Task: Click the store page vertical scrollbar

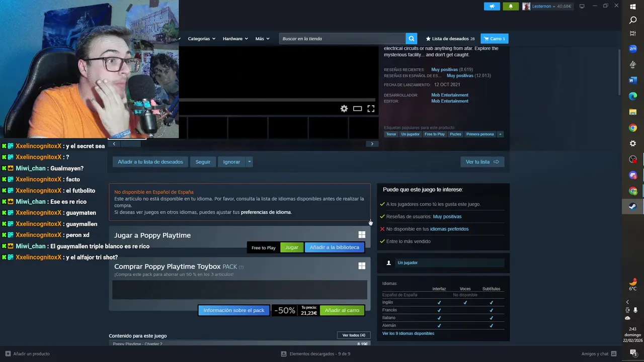Action: point(620,71)
